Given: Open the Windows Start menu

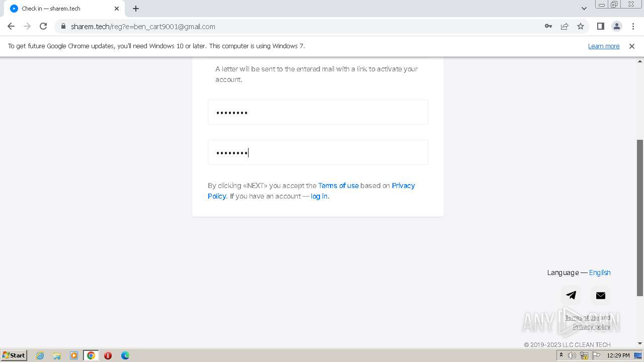Looking at the screenshot, I should [x=14, y=355].
